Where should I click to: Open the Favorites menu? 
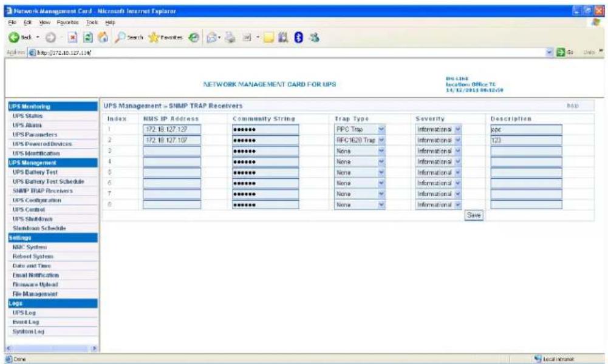tap(67, 22)
